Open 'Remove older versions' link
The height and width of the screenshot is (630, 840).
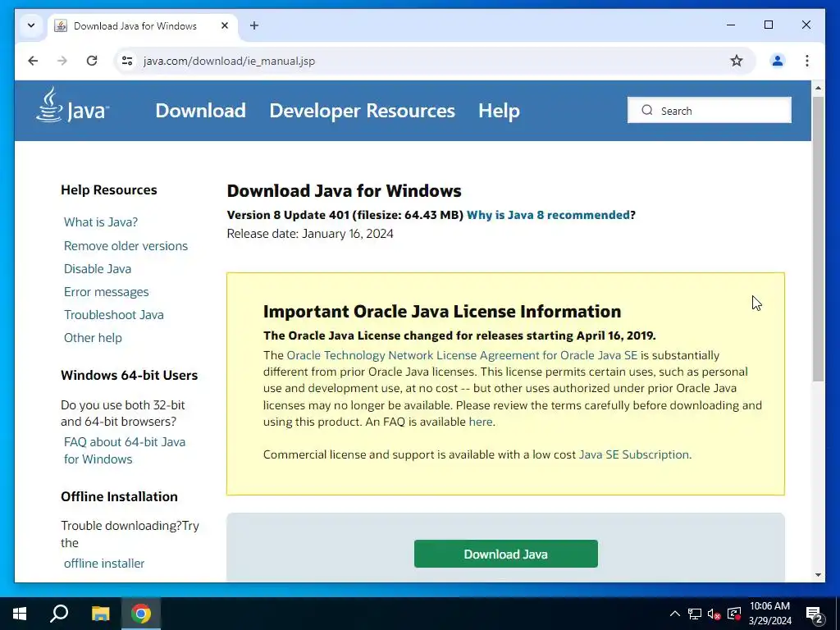[126, 246]
